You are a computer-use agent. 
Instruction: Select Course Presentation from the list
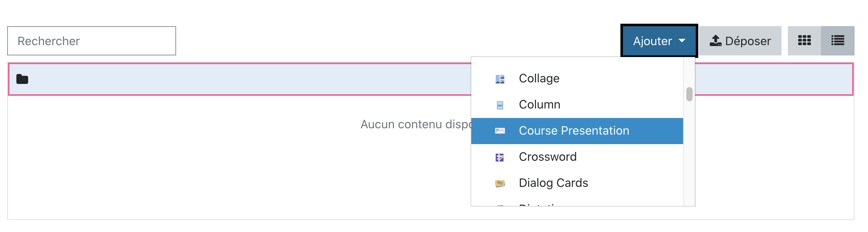[574, 131]
